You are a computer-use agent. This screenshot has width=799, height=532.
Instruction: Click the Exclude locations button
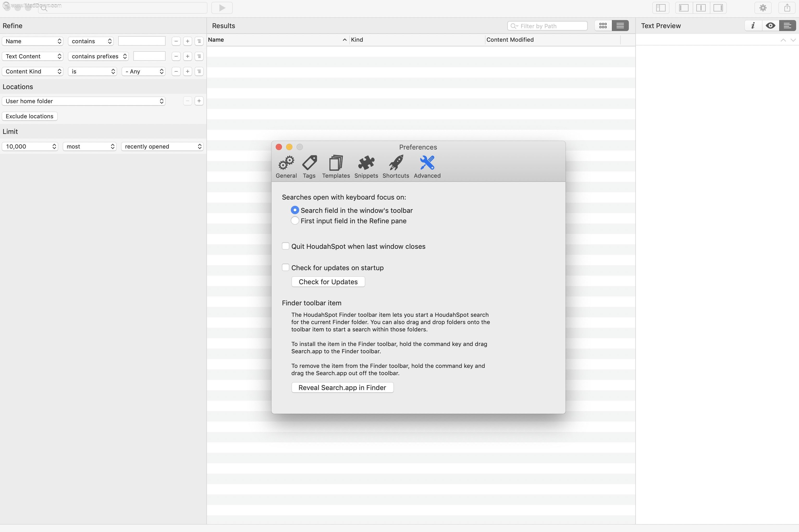point(29,116)
